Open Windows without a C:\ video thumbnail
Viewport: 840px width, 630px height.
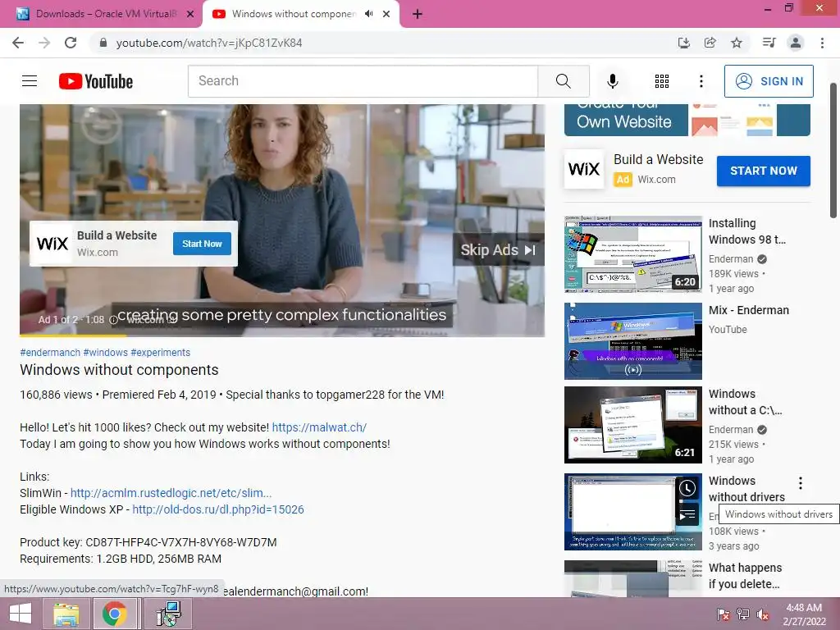[633, 425]
